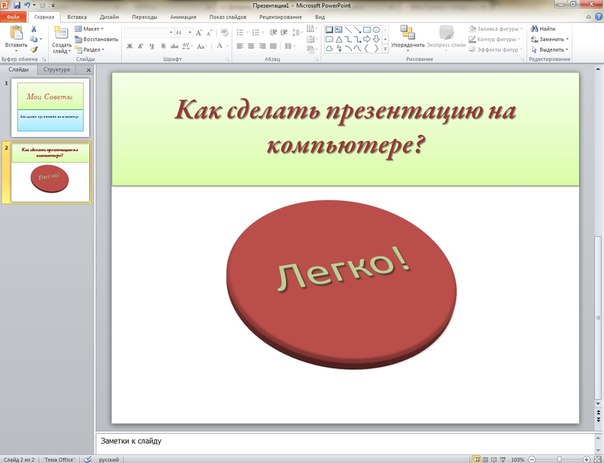Screen dimensions: 604x463
Task: Open the File (Файл) menu
Action: pos(14,17)
